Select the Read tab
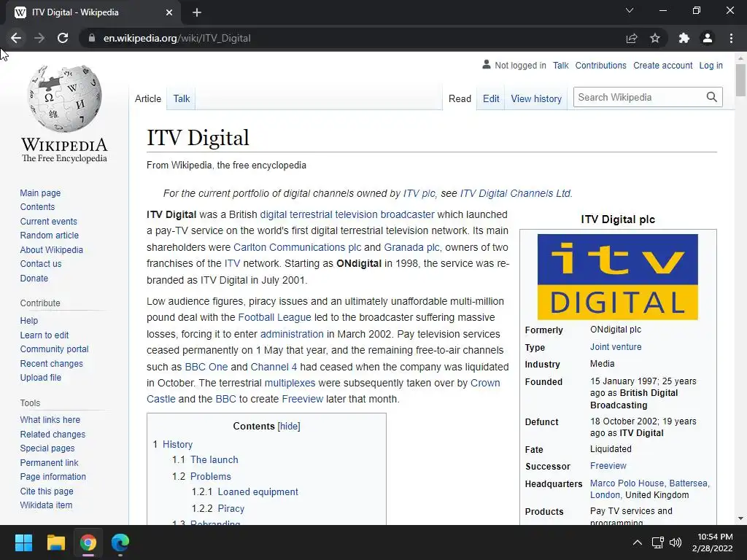Screen dimensions: 747x560 tap(460, 98)
